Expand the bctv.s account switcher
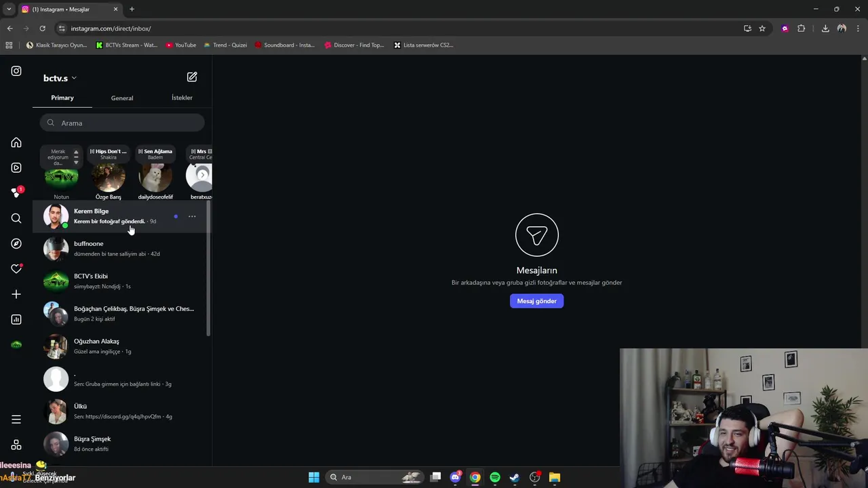The width and height of the screenshot is (868, 488). pyautogui.click(x=60, y=78)
